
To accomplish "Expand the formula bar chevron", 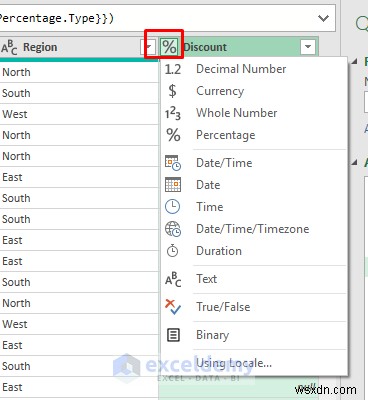I will 323,18.
